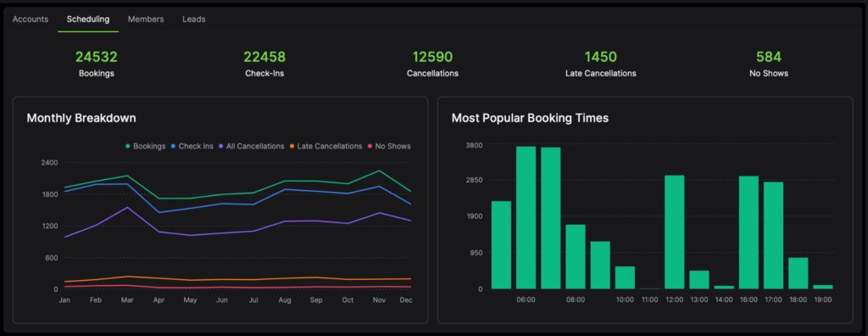Screen dimensions: 868x336
Task: Click the 22458 Check-Ins statistic
Action: (x=264, y=63)
